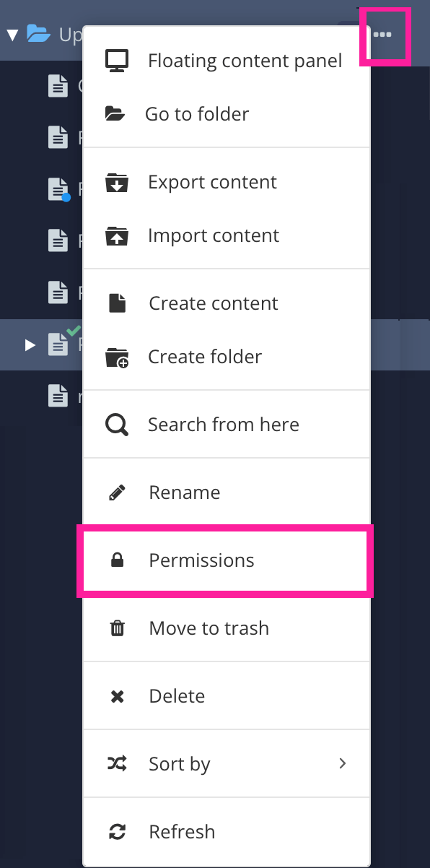Expand the Sort by submenu chevron
This screenshot has width=430, height=868.
(x=343, y=763)
